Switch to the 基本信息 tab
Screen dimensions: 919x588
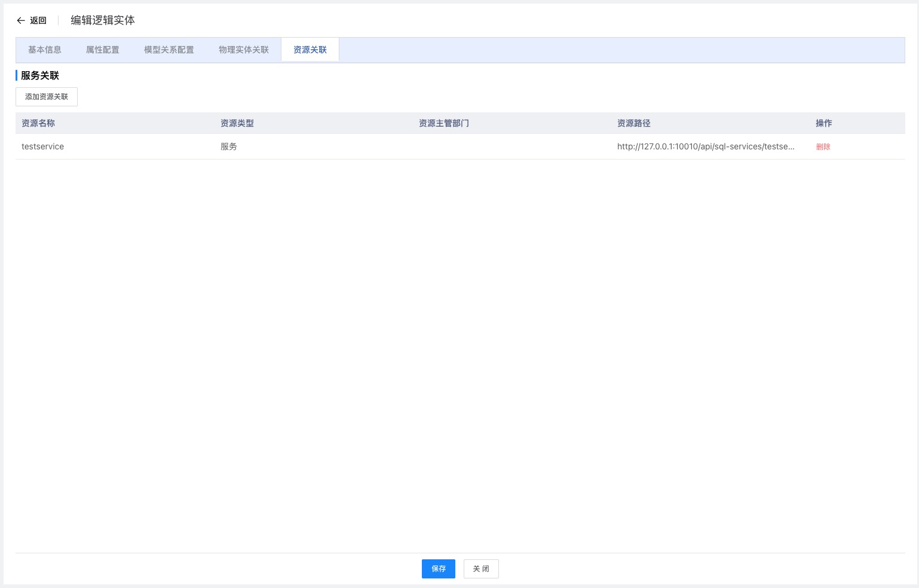click(x=45, y=50)
